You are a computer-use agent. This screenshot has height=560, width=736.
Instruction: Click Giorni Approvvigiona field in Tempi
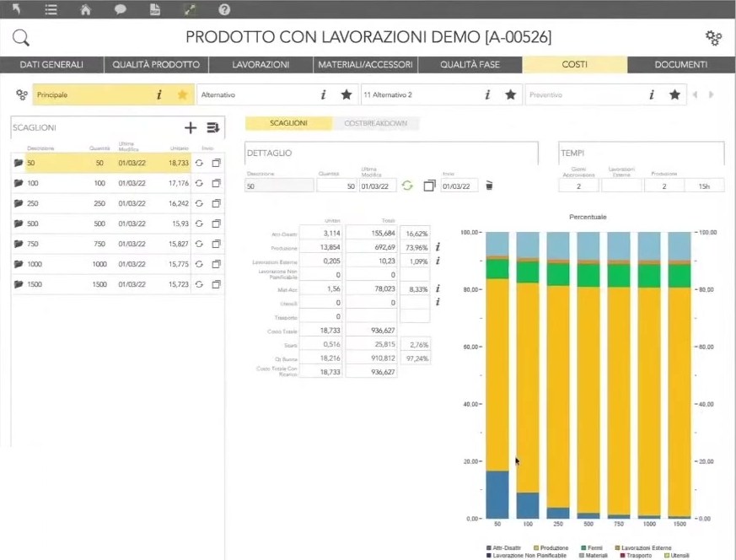click(578, 186)
